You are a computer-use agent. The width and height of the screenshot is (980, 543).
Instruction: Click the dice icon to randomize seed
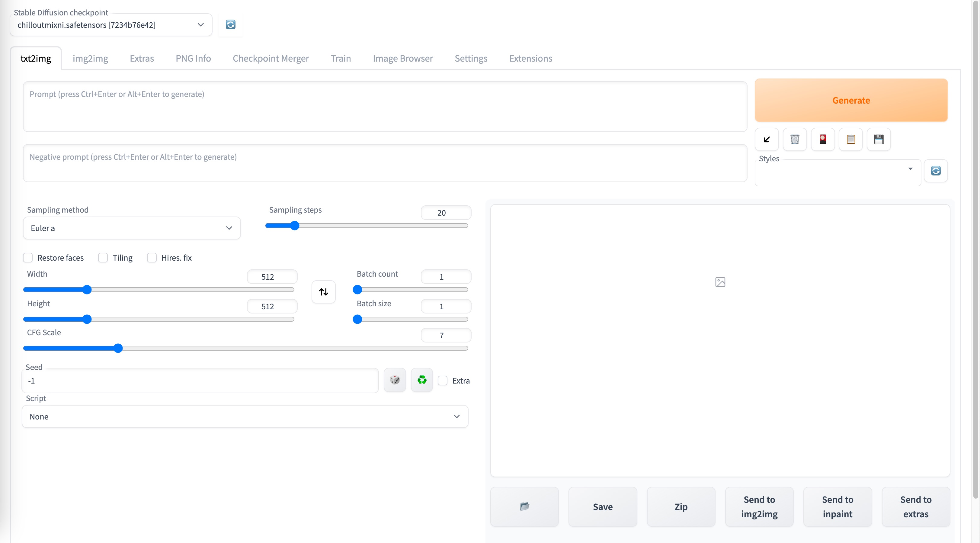pyautogui.click(x=395, y=380)
